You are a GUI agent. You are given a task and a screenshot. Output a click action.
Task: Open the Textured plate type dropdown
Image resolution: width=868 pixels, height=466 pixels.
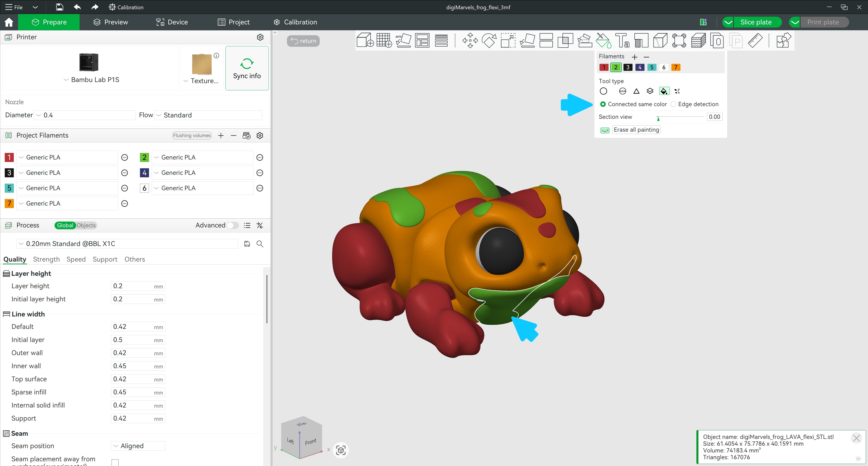201,81
